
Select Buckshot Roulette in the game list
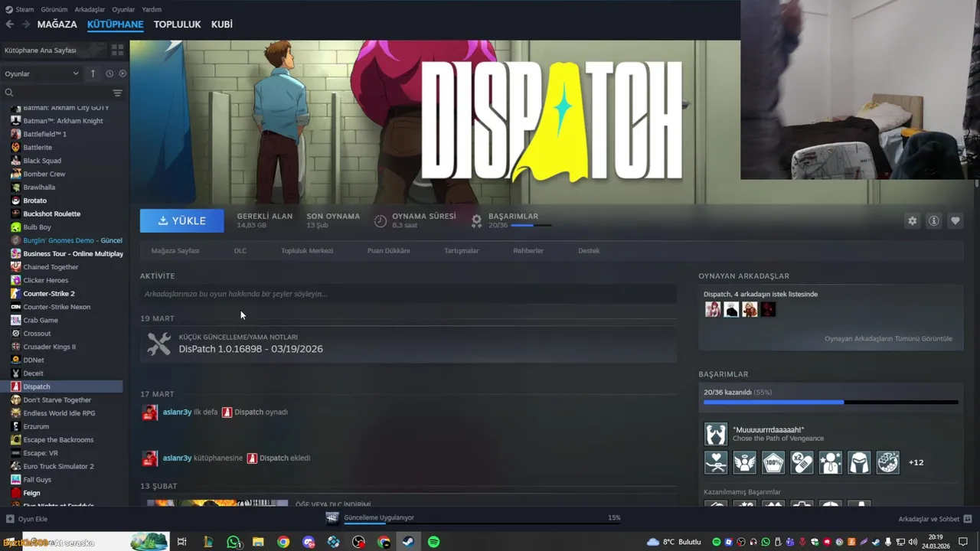pyautogui.click(x=51, y=214)
